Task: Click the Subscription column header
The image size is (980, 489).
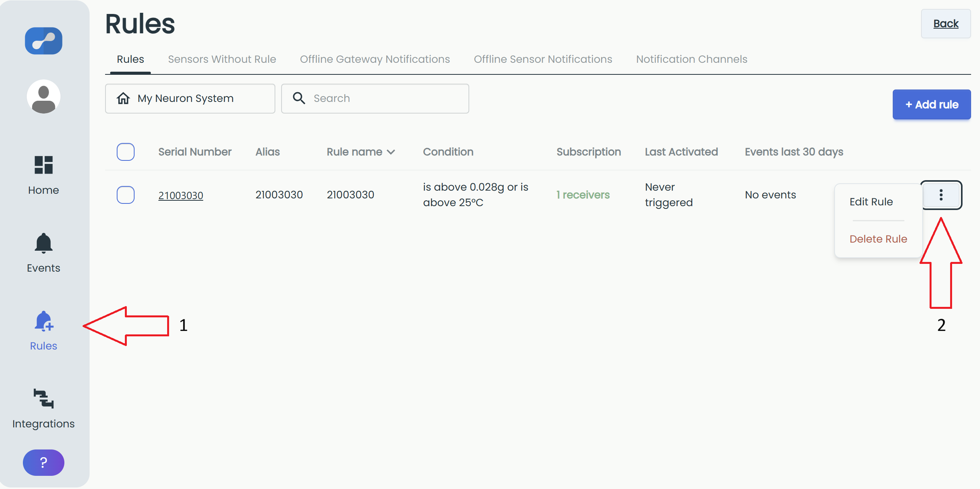Action: pos(589,152)
